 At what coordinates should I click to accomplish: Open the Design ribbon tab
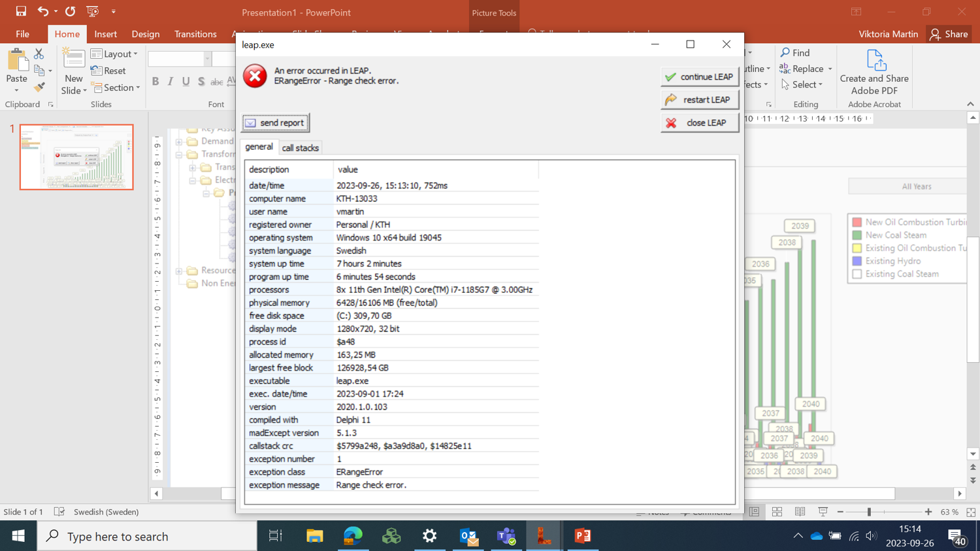tap(145, 34)
